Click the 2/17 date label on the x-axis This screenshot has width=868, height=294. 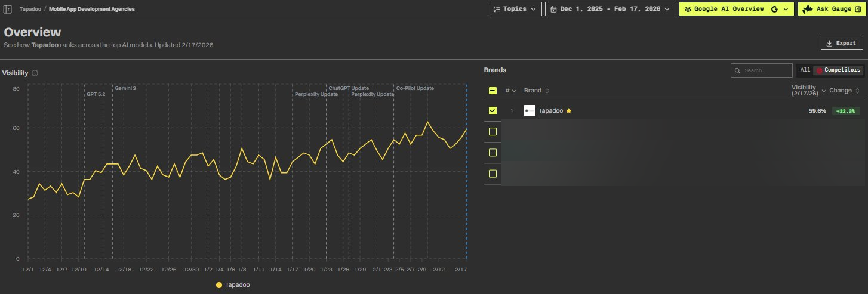460,270
